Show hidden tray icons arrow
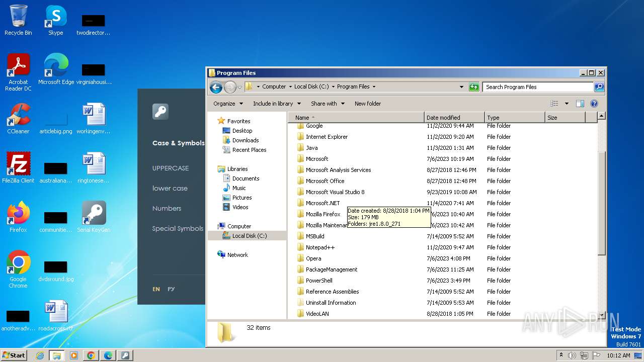The width and height of the screenshot is (644, 362). 561,355
